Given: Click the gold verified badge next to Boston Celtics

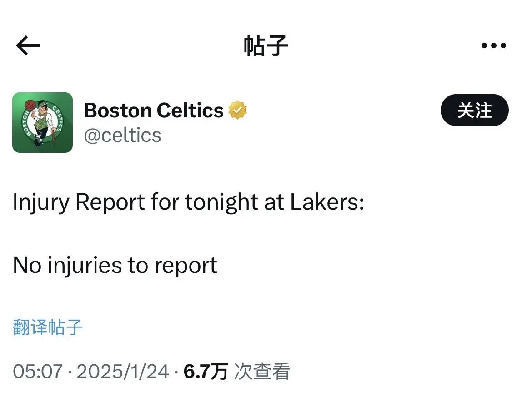Looking at the screenshot, I should click(238, 109).
